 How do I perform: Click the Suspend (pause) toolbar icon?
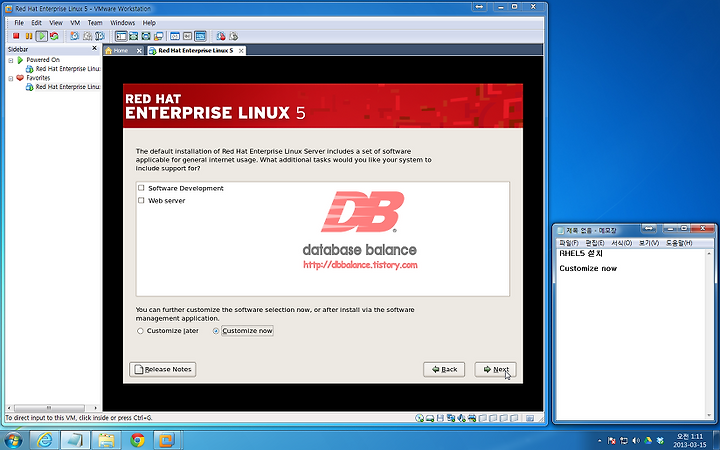click(28, 36)
